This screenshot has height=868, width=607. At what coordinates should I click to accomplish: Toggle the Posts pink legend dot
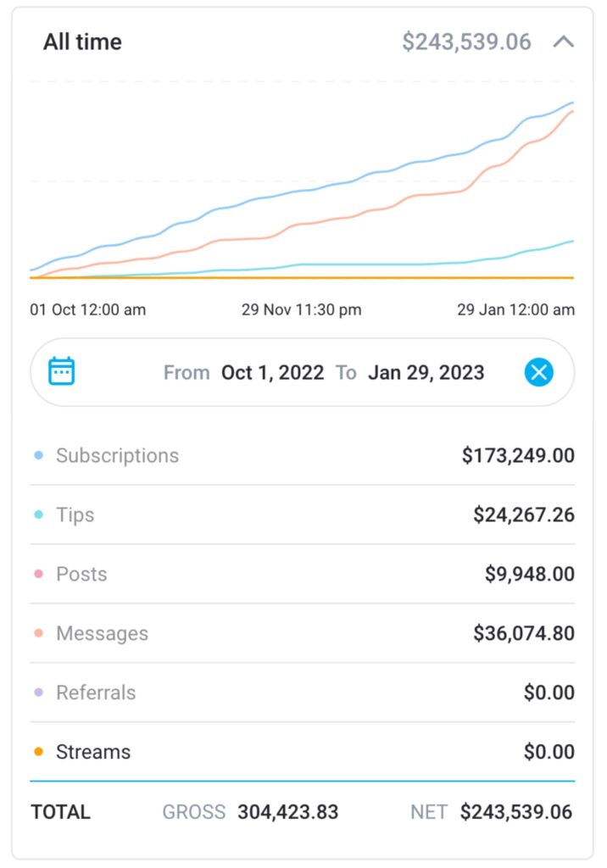click(x=39, y=574)
